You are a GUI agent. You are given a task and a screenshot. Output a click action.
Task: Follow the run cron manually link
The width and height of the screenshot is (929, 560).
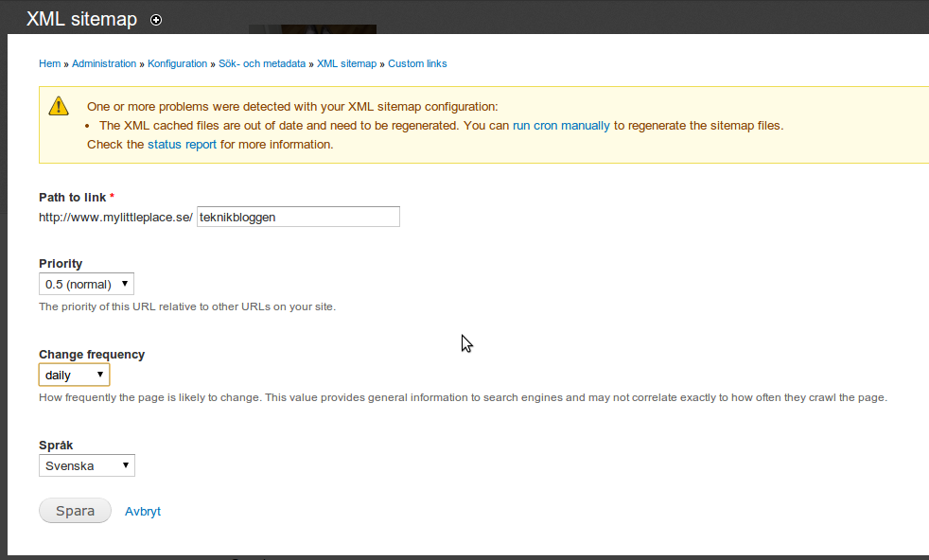(x=561, y=125)
